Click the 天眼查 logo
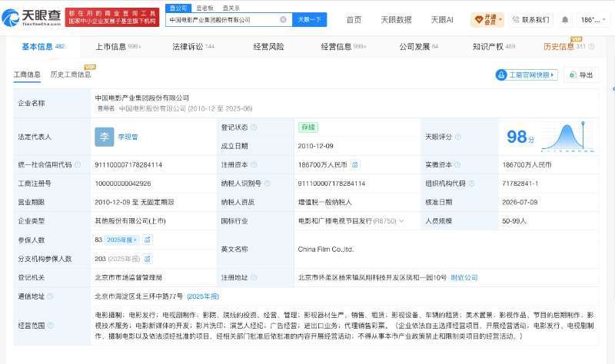615x364 pixels. [x=32, y=18]
